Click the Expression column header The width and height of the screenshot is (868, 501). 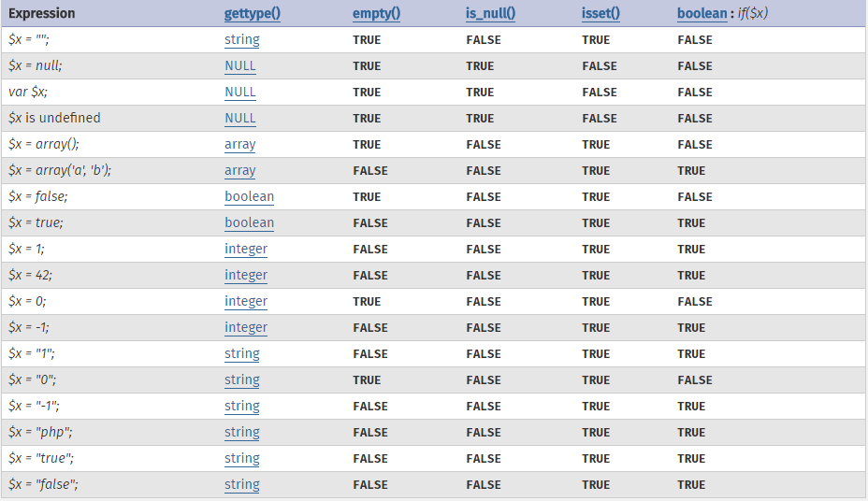[x=42, y=14]
